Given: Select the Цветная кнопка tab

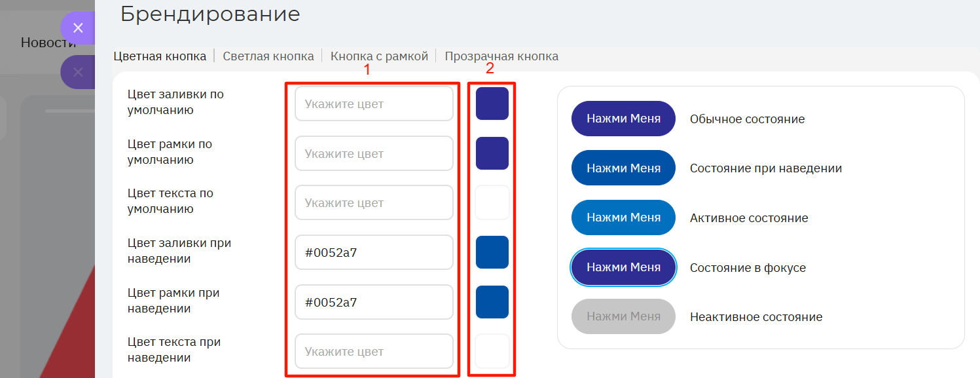Looking at the screenshot, I should [160, 56].
